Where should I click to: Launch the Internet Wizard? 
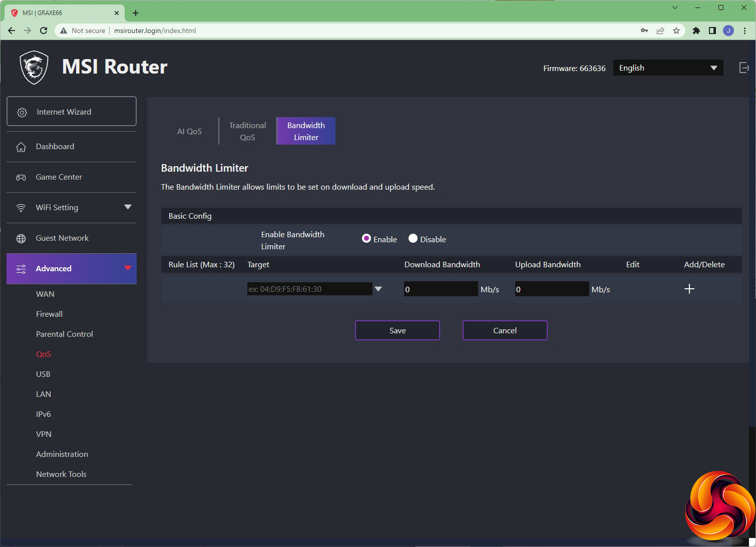pos(72,111)
